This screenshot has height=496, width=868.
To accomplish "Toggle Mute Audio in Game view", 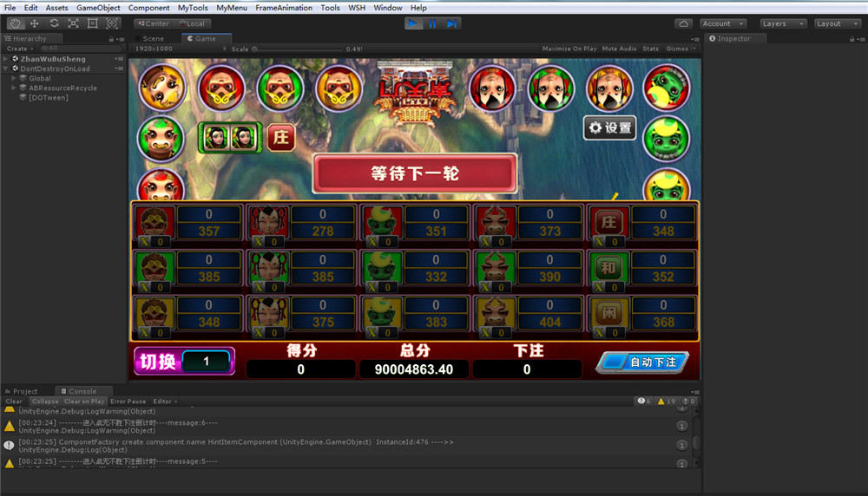I will 619,49.
